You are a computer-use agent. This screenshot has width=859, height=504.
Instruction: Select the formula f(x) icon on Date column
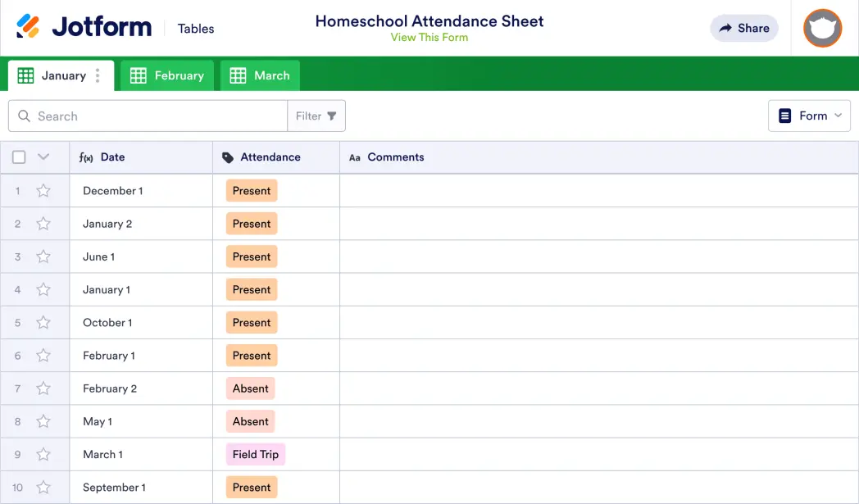coord(86,157)
